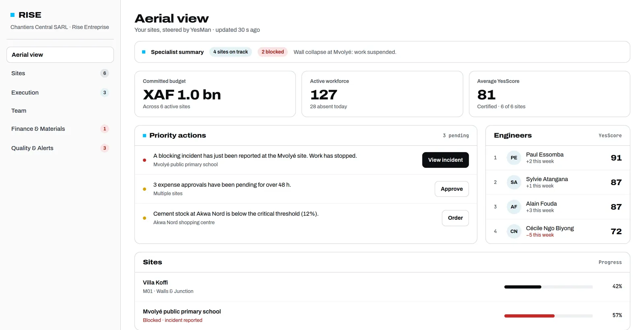This screenshot has height=330, width=644.
Task: Click the red Mvolyé school progress bar
Action: (548, 316)
